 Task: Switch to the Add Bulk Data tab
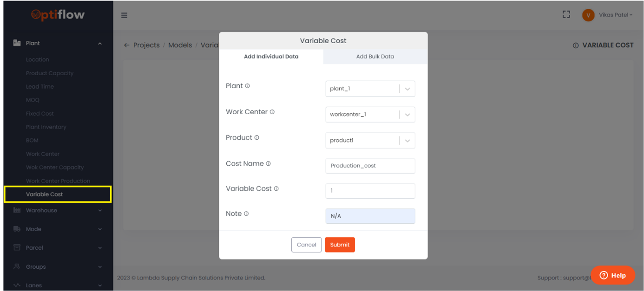375,56
